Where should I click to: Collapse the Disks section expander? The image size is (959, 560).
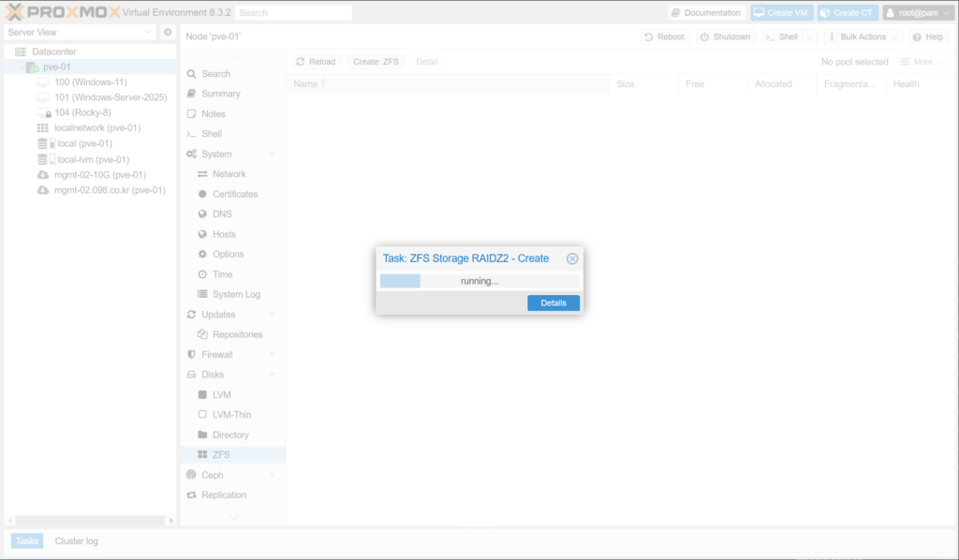pos(273,375)
